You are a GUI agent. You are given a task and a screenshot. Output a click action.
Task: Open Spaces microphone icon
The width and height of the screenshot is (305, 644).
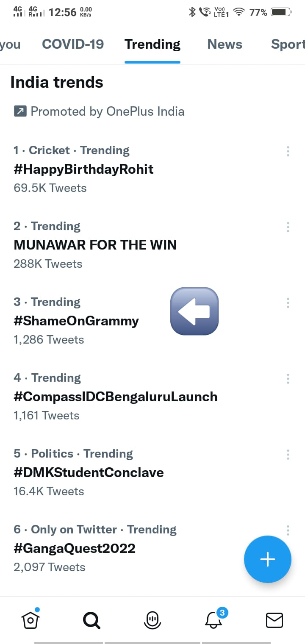[x=152, y=620]
